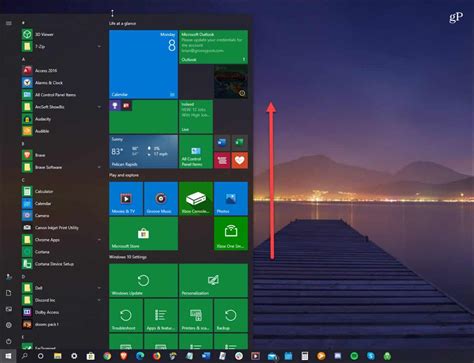Click the Photos tile

point(231,199)
